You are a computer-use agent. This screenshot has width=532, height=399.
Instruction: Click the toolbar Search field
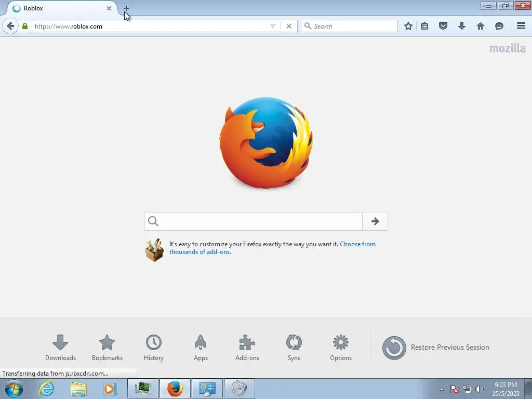tap(349, 26)
